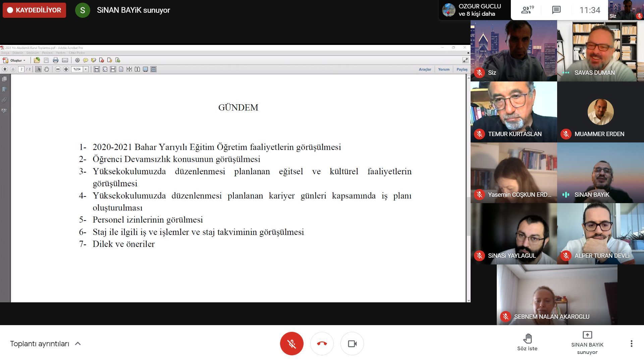Open the Araçlar tools pane
The width and height of the screenshot is (644, 362).
point(425,69)
